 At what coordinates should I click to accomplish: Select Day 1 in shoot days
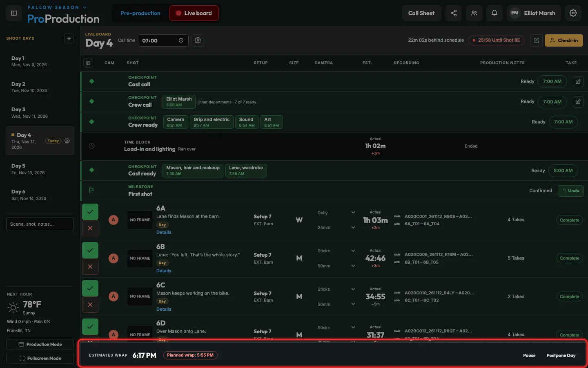40,61
